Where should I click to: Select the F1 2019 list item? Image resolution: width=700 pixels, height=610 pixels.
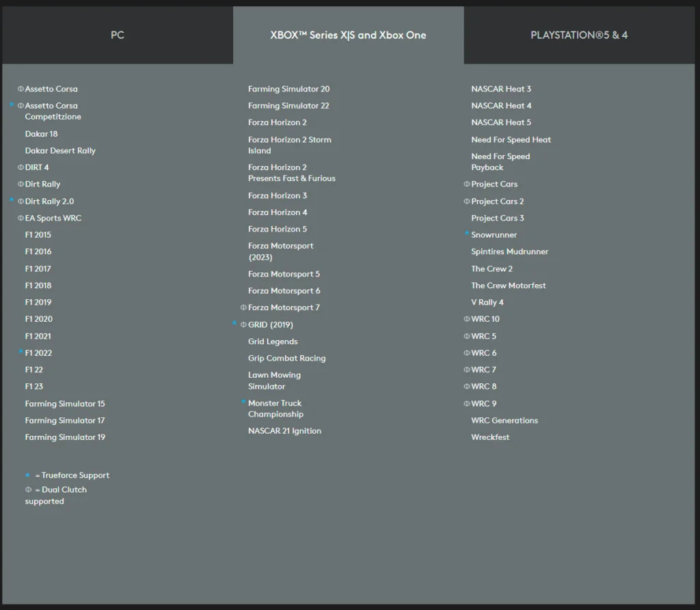(38, 302)
